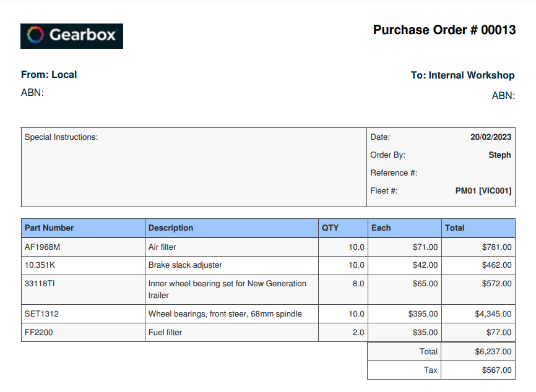The height and width of the screenshot is (392, 536).
Task: Click the Reference # label
Action: [394, 173]
